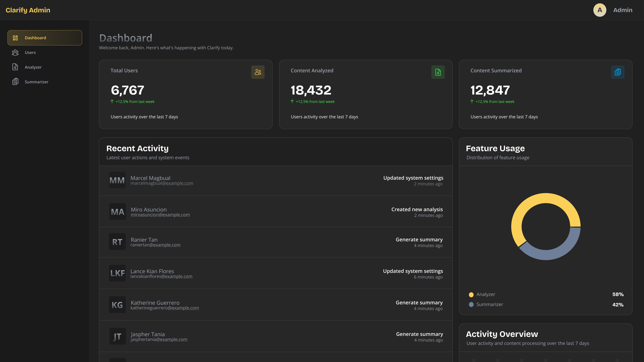
Task: Click the 6 minutes ago timestamp
Action: [428, 277]
